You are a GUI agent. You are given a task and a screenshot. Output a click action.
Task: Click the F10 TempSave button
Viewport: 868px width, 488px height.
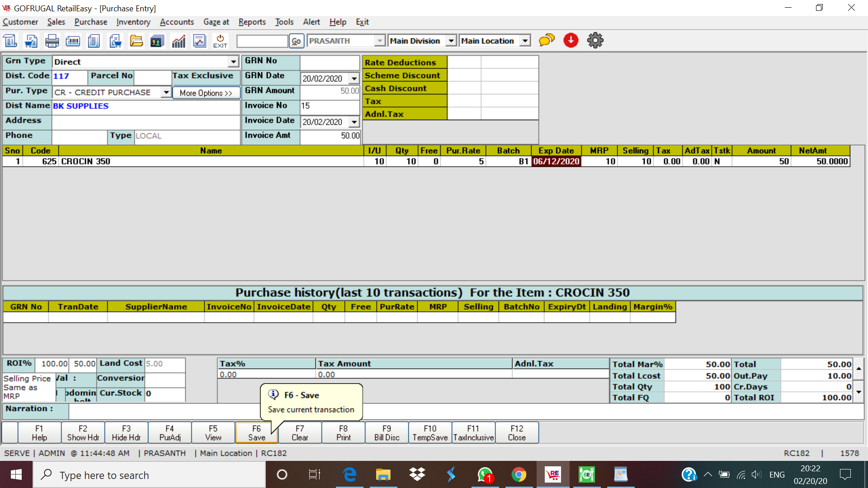click(430, 433)
